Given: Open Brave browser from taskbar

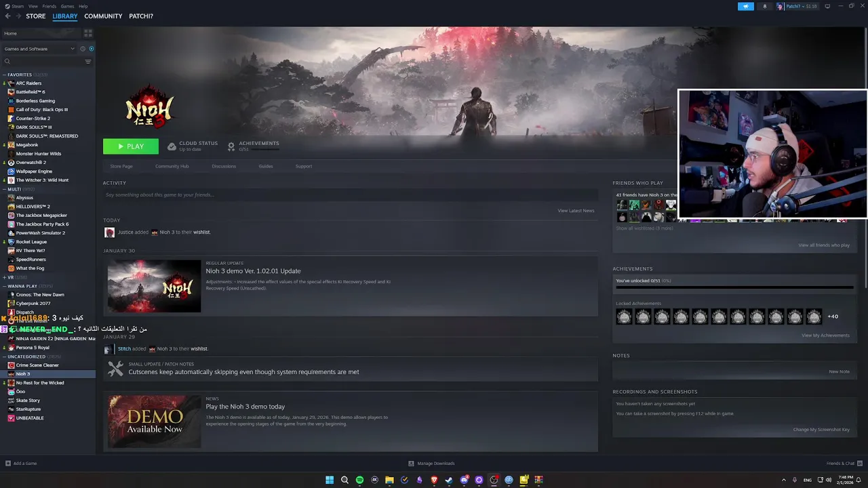Looking at the screenshot, I should click(x=434, y=480).
